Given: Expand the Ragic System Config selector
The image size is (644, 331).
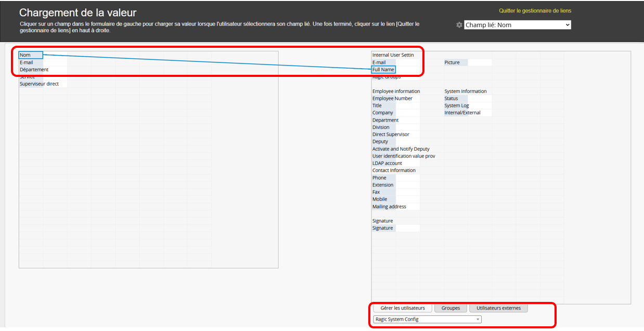Looking at the screenshot, I should (x=427, y=320).
